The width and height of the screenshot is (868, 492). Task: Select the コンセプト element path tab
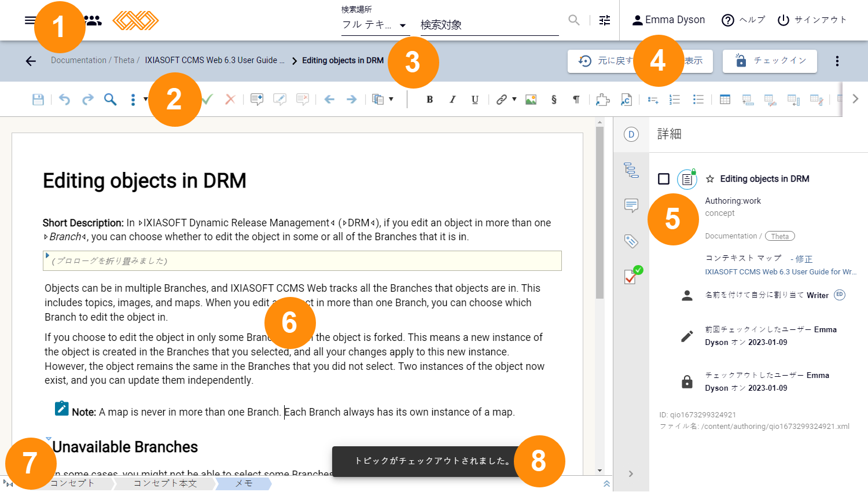click(72, 483)
